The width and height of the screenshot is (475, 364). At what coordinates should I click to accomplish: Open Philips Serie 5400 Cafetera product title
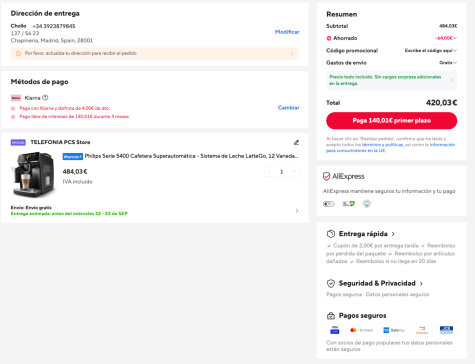coord(192,156)
